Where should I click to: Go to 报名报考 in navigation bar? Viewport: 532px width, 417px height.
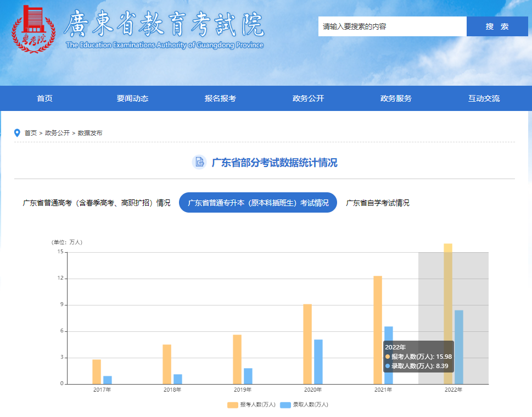pos(220,98)
